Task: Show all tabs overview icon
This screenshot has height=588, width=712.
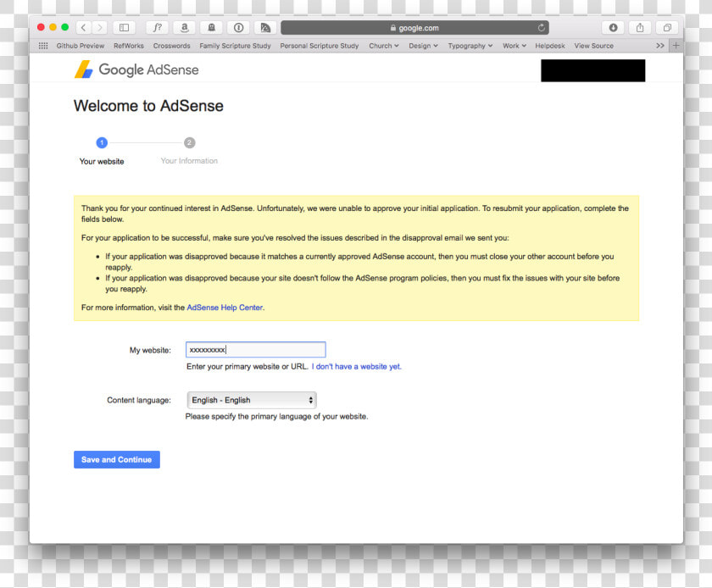Action: pyautogui.click(x=667, y=28)
